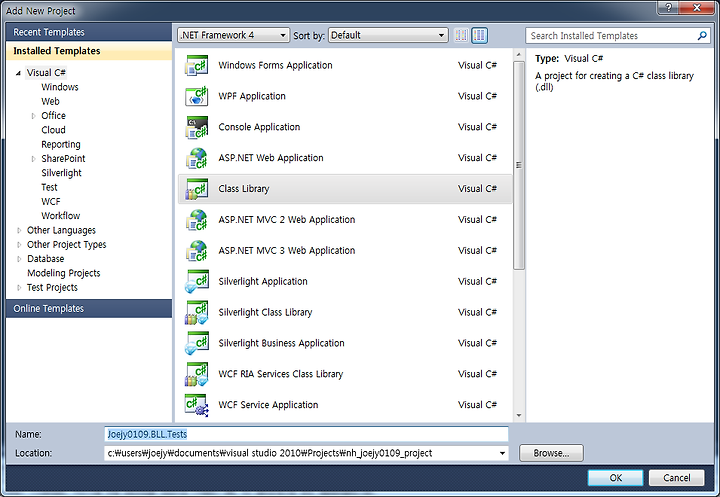The image size is (720, 497).
Task: Select the Test category under Visual C#
Action: tap(49, 187)
